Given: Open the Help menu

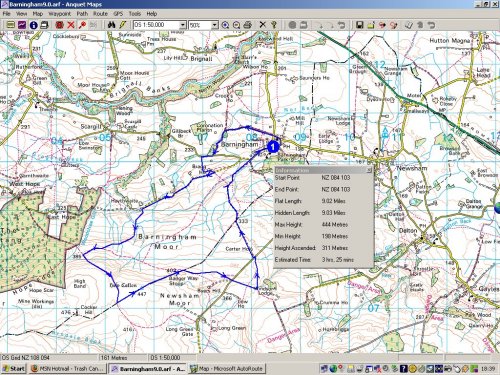Looking at the screenshot, I should (x=152, y=14).
